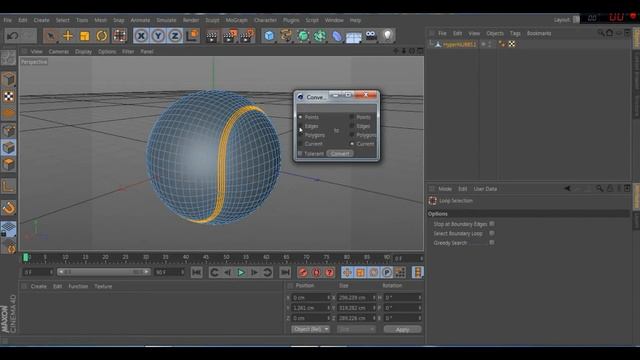640x360 pixels.
Task: Play the animation forward
Action: point(241,272)
